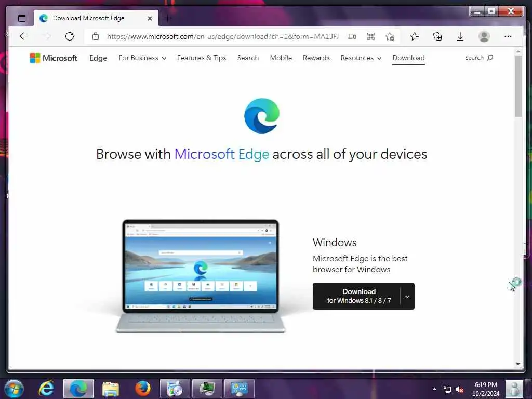Click the scrollbar up arrow
Viewport: 532px width, 399px height.
[518, 52]
